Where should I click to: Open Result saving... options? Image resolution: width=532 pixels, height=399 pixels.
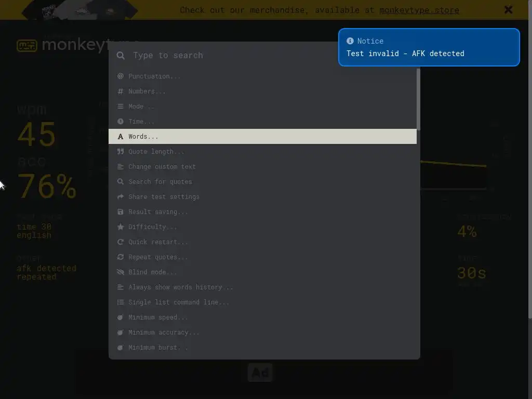tap(262, 212)
